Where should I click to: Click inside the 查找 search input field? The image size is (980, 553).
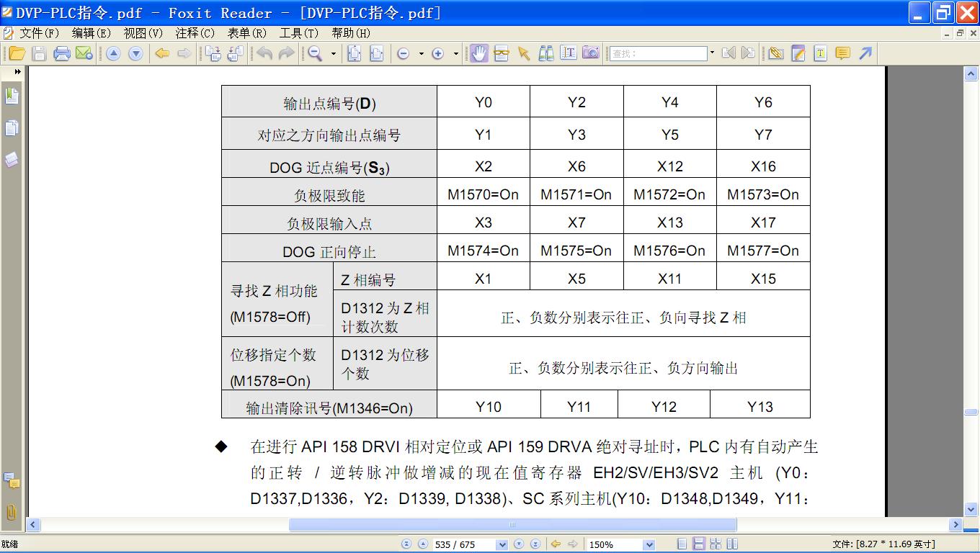[659, 53]
